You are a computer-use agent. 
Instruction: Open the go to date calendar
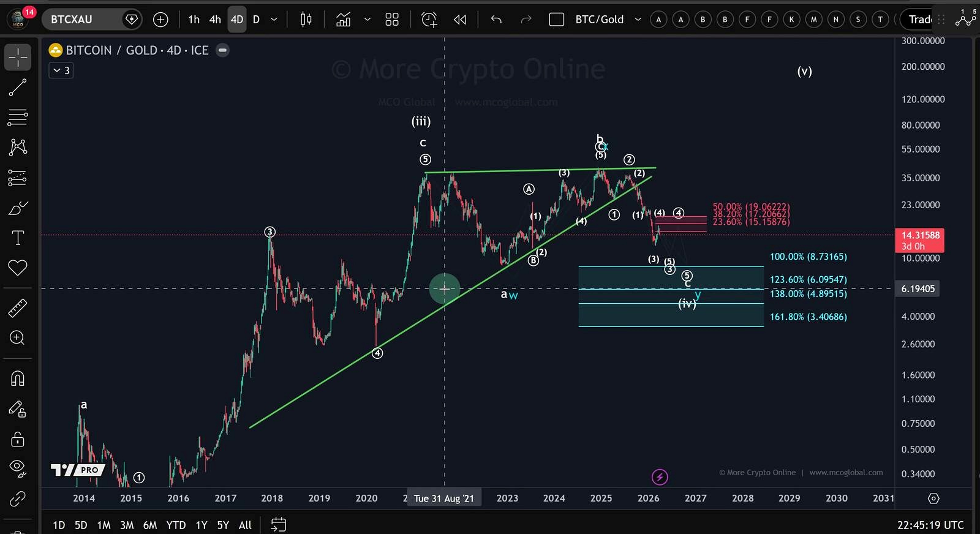click(x=278, y=525)
